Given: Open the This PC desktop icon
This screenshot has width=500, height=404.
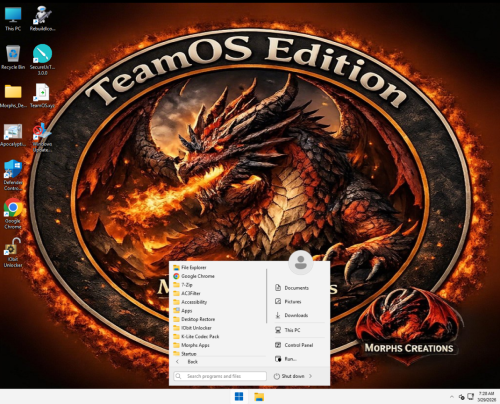Looking at the screenshot, I should pyautogui.click(x=13, y=19).
